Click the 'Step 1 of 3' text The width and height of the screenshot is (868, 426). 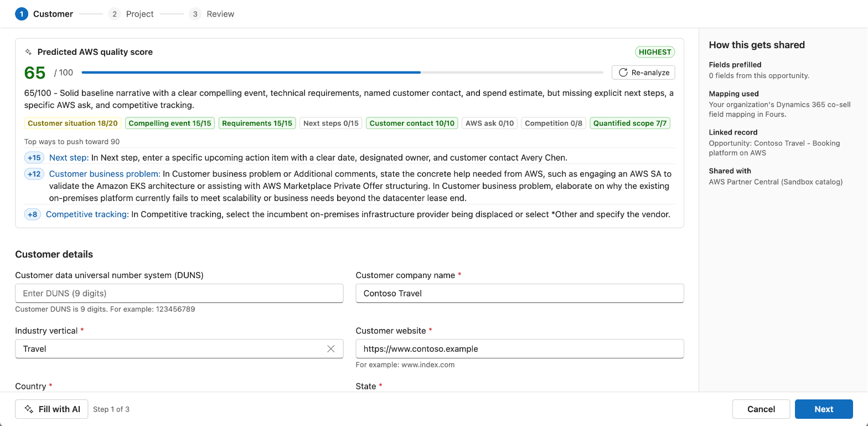click(111, 409)
